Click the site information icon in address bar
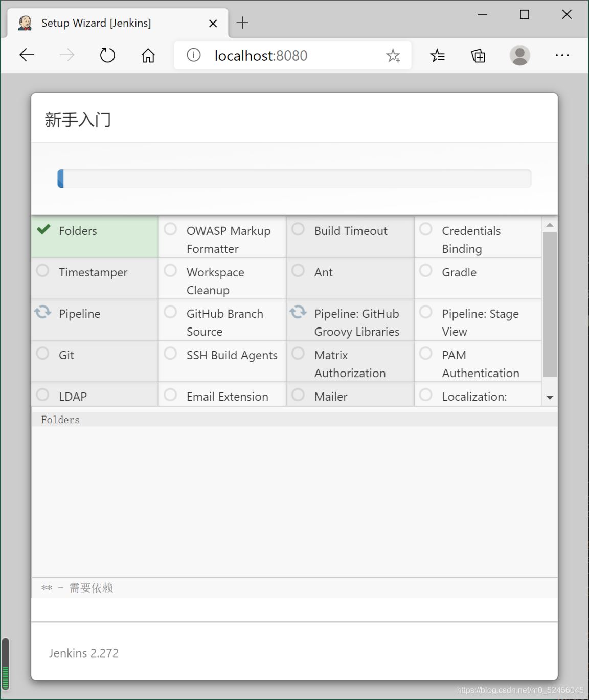Image resolution: width=589 pixels, height=700 pixels. 193,55
